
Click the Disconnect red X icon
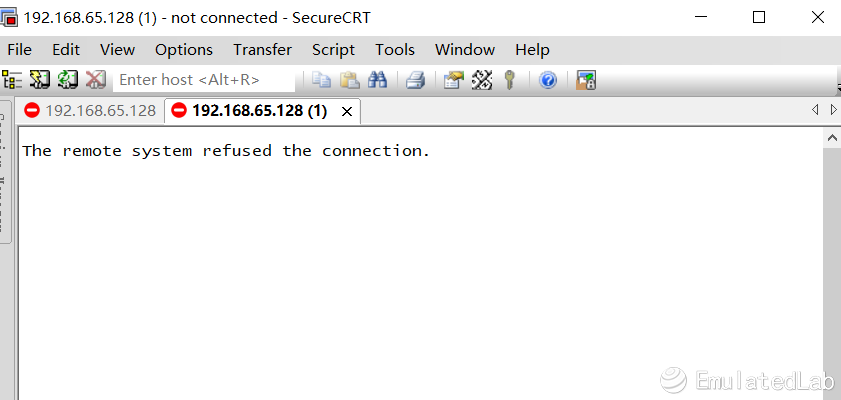(95, 80)
